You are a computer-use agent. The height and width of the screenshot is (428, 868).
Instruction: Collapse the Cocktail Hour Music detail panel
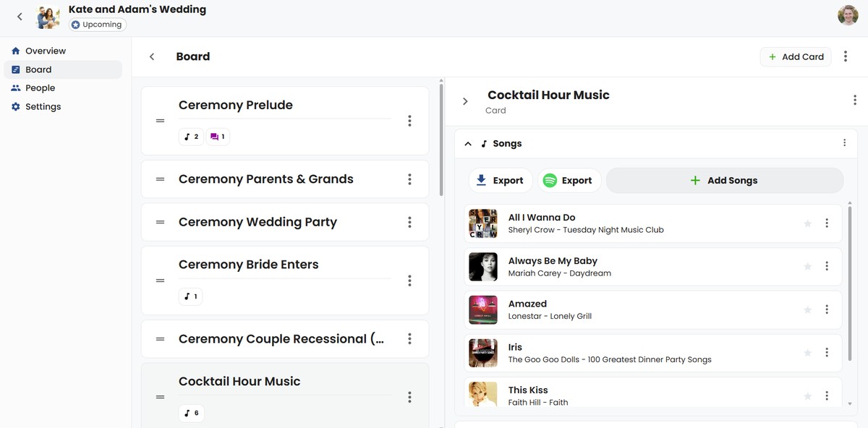(x=465, y=101)
